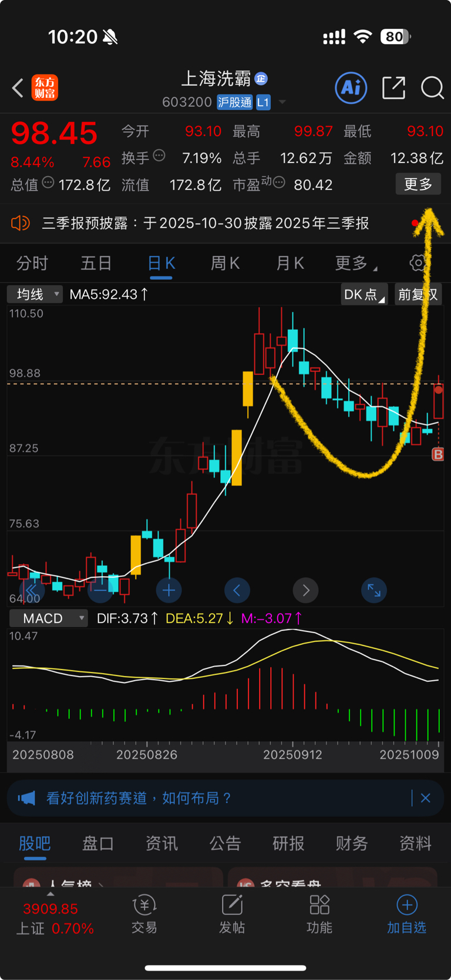Go back with the left arrow
This screenshot has height=980, width=451.
[x=18, y=89]
